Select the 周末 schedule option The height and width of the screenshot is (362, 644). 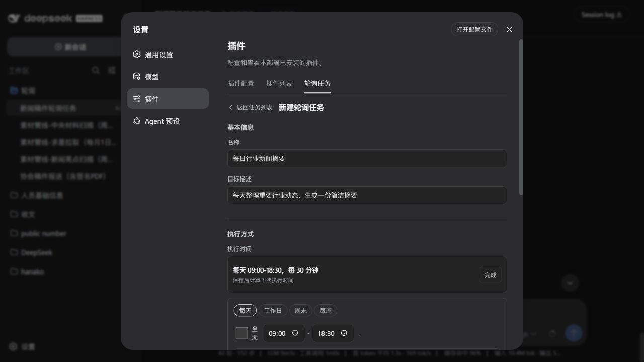click(301, 311)
